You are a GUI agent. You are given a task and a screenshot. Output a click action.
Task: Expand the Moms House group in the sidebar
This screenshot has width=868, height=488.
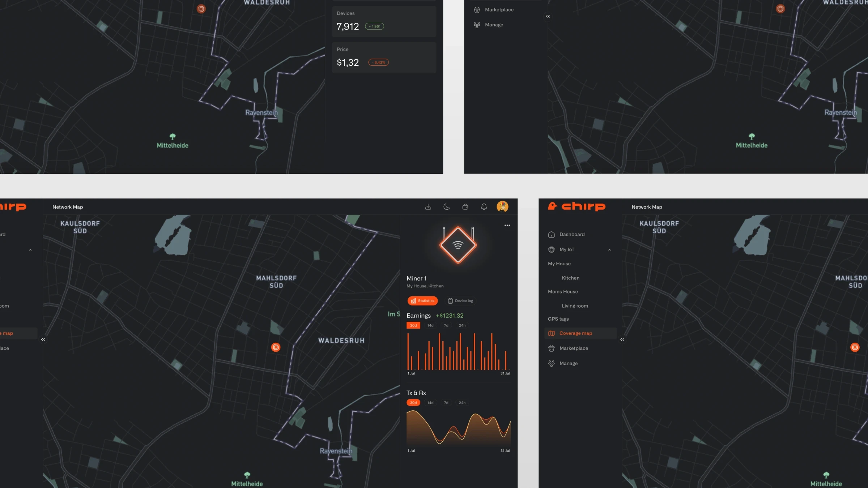coord(563,292)
